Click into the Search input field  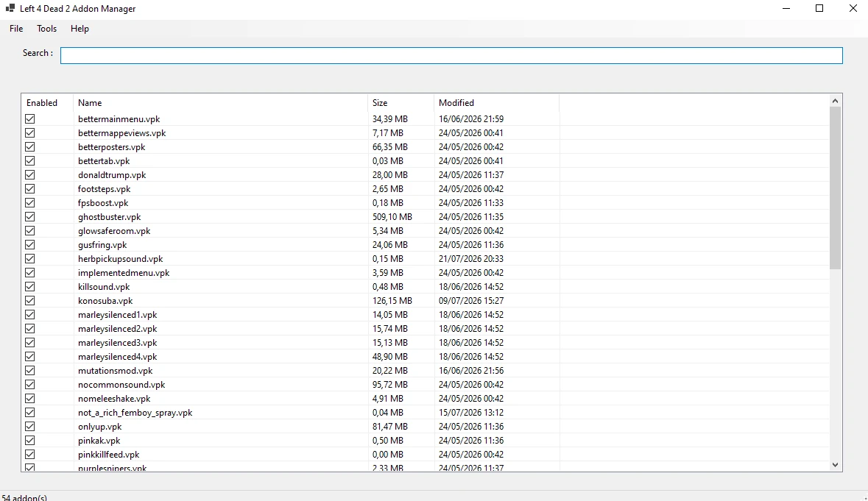[451, 55]
